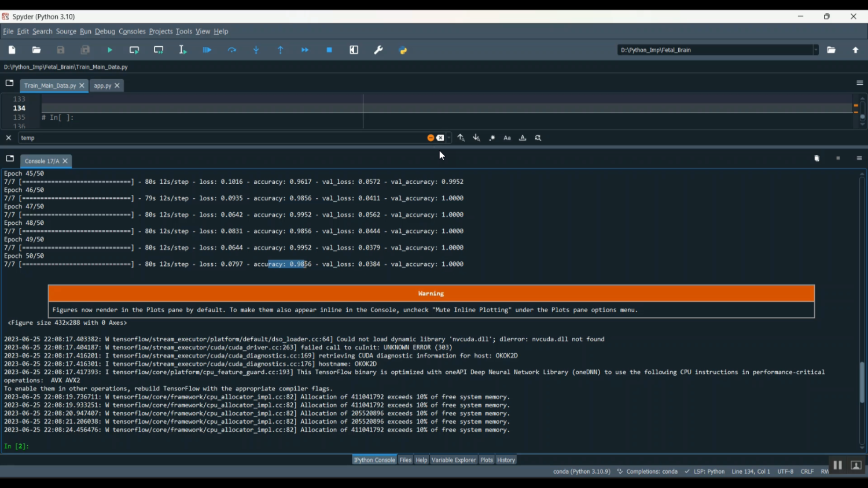This screenshot has width=868, height=488.
Task: Expand the working directory path dropdown
Action: [x=815, y=50]
